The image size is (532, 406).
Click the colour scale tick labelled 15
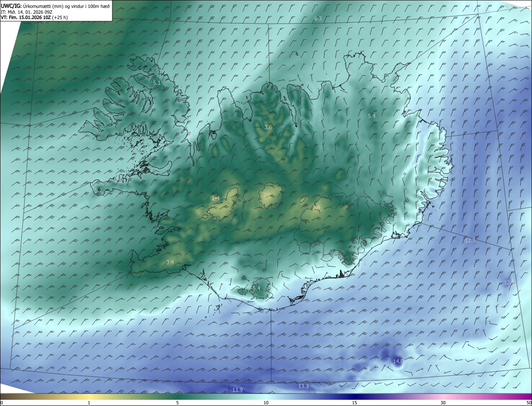tap(355, 403)
